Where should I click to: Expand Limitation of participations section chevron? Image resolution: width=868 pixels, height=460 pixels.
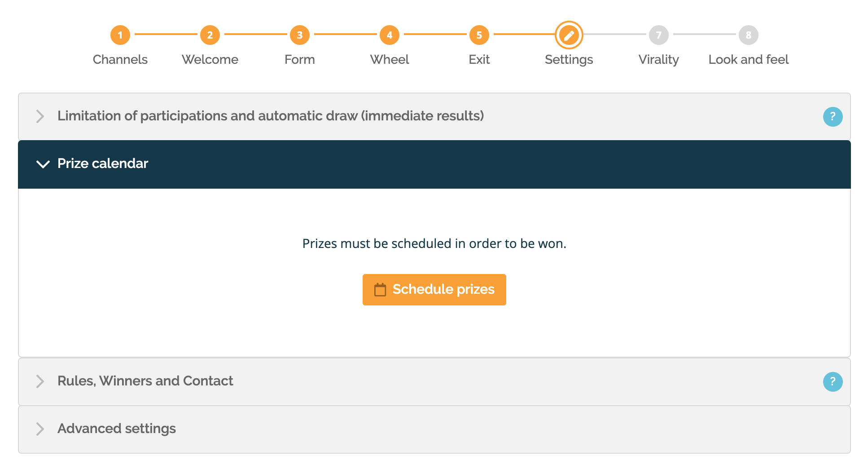(x=40, y=116)
